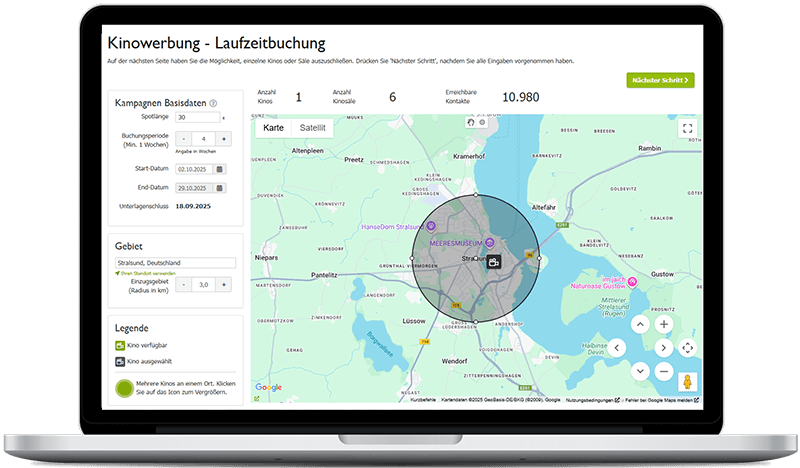The height and width of the screenshot is (468, 800).
Task: Switch map to Karte view
Action: click(274, 128)
